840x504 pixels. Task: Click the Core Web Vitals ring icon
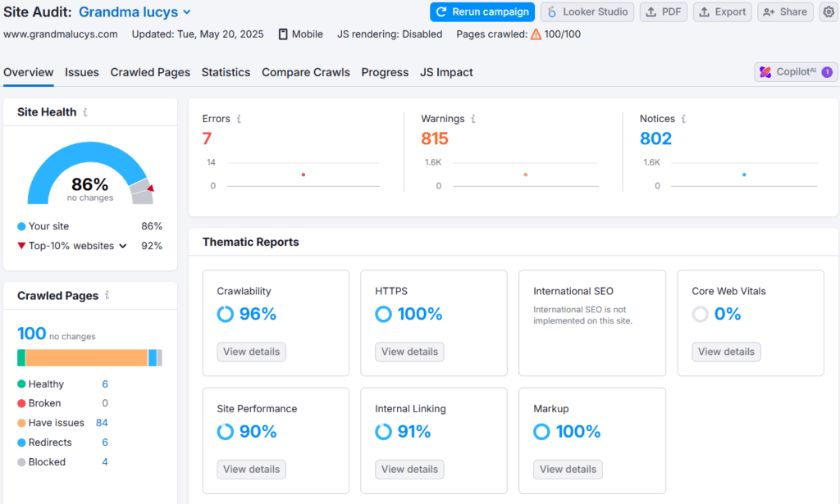pyautogui.click(x=701, y=314)
